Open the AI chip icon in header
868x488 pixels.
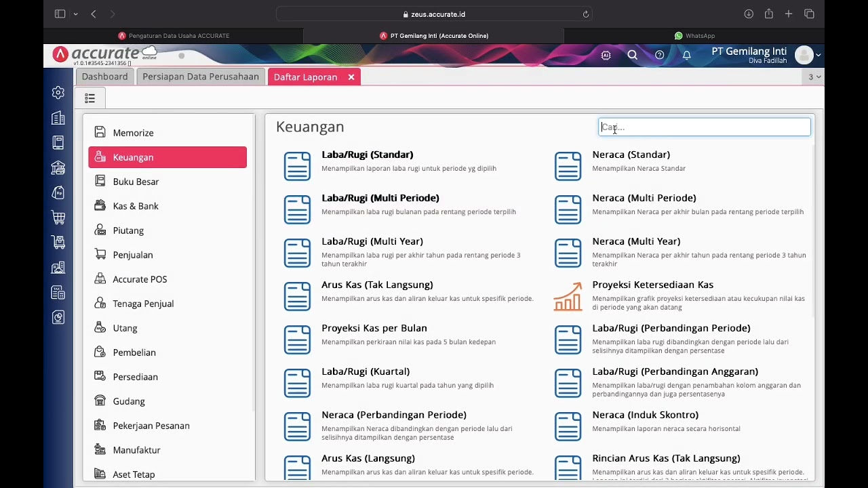point(606,56)
